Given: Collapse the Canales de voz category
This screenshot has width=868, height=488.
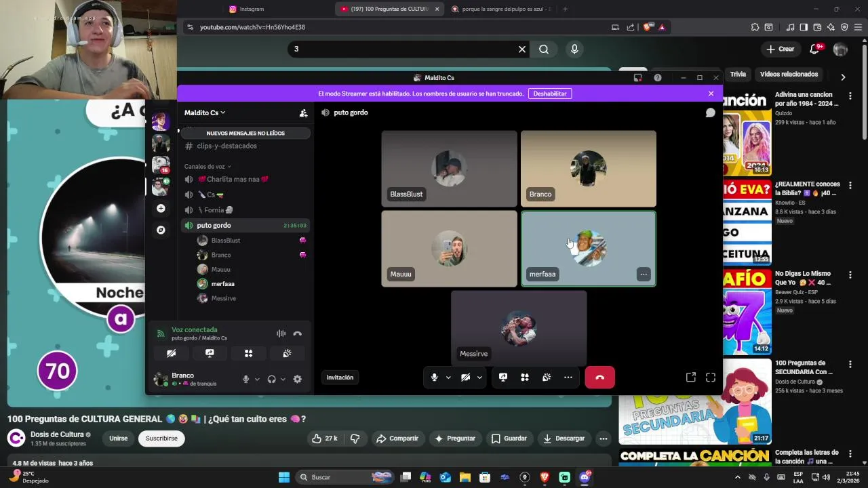Looking at the screenshot, I should point(208,166).
